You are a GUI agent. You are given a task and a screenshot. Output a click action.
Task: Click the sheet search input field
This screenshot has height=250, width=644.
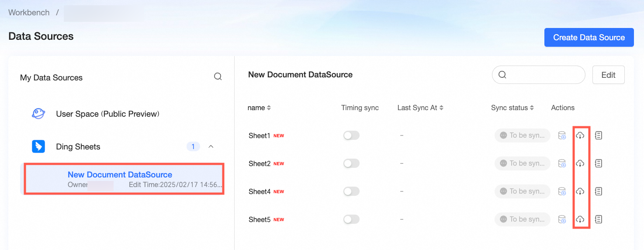point(538,75)
